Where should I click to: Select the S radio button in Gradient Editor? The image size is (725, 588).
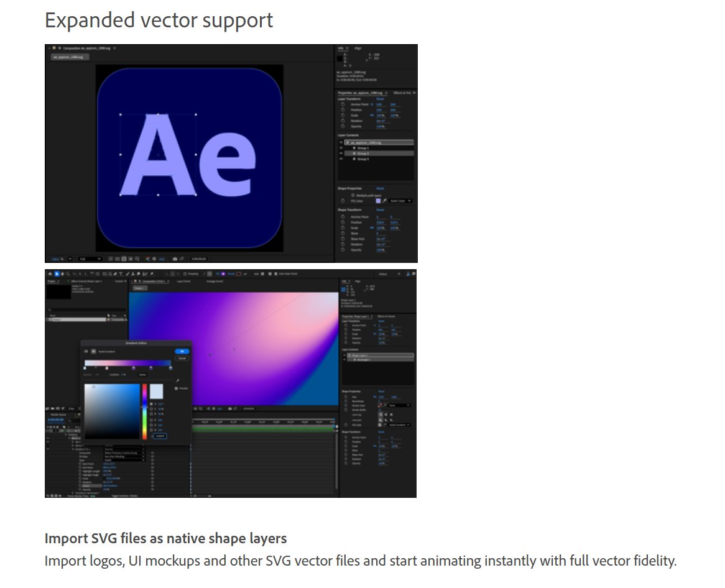(151, 409)
